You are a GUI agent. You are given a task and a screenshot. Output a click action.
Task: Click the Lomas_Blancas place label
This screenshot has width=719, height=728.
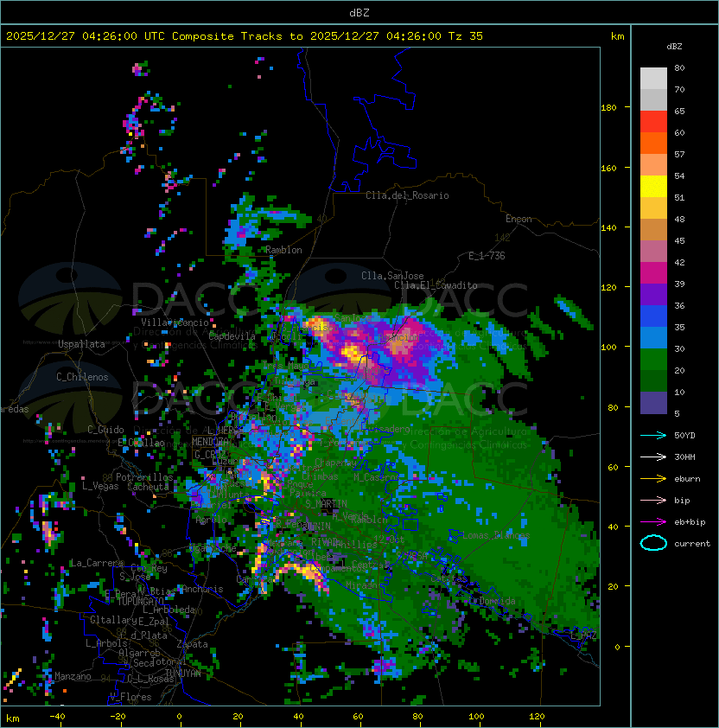[x=496, y=535]
